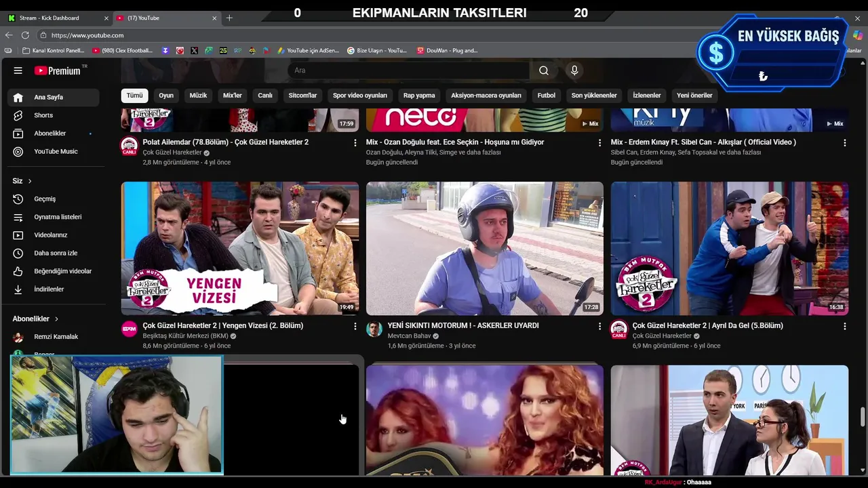Open Abonelikler in sidebar
The width and height of the screenshot is (868, 488).
(x=54, y=134)
